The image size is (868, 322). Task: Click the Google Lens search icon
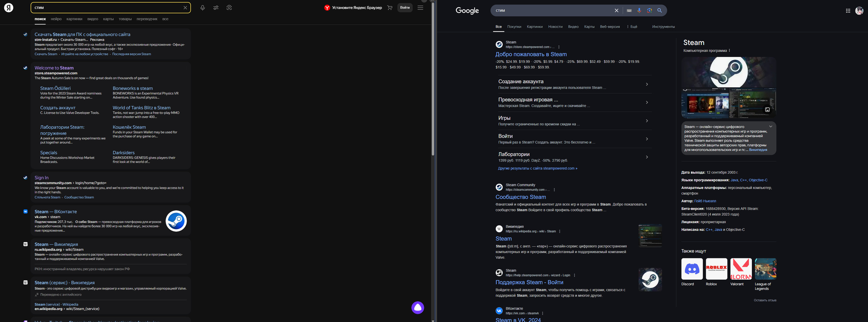(649, 11)
